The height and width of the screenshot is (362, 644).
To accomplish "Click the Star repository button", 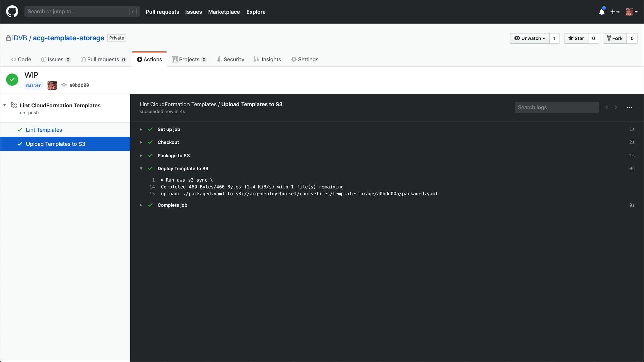I will coord(576,38).
